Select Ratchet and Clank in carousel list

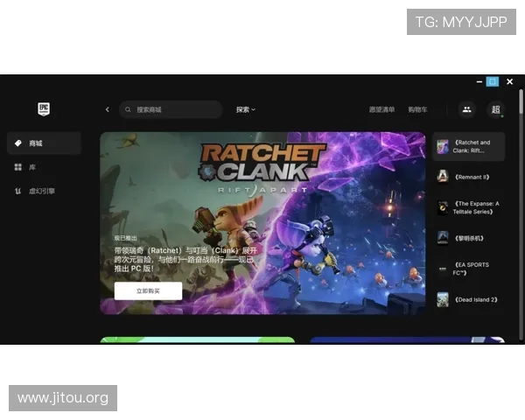(469, 147)
